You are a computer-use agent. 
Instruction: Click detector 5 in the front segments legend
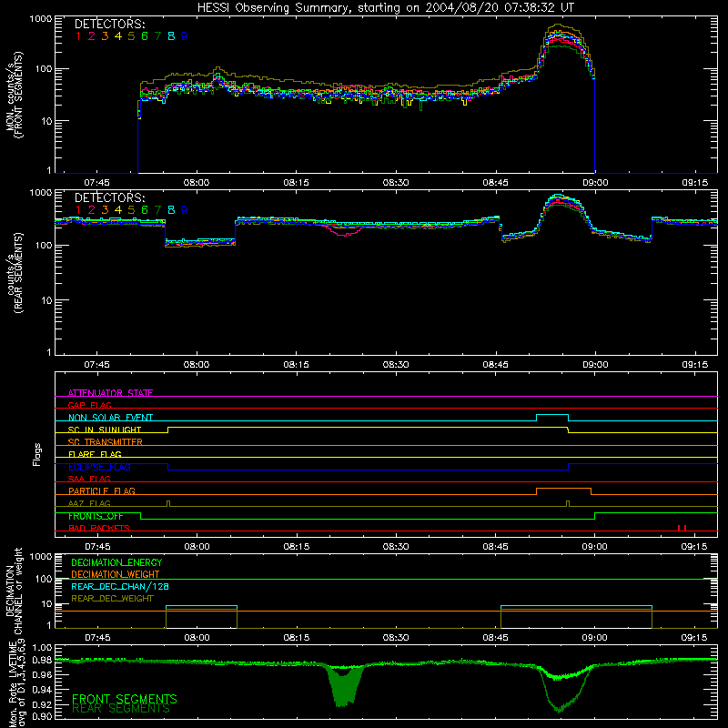tap(131, 36)
